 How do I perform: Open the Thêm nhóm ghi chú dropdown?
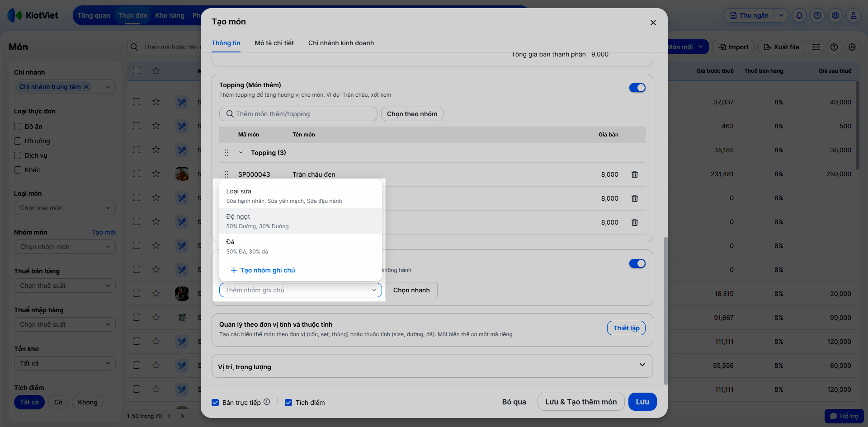pyautogui.click(x=301, y=290)
